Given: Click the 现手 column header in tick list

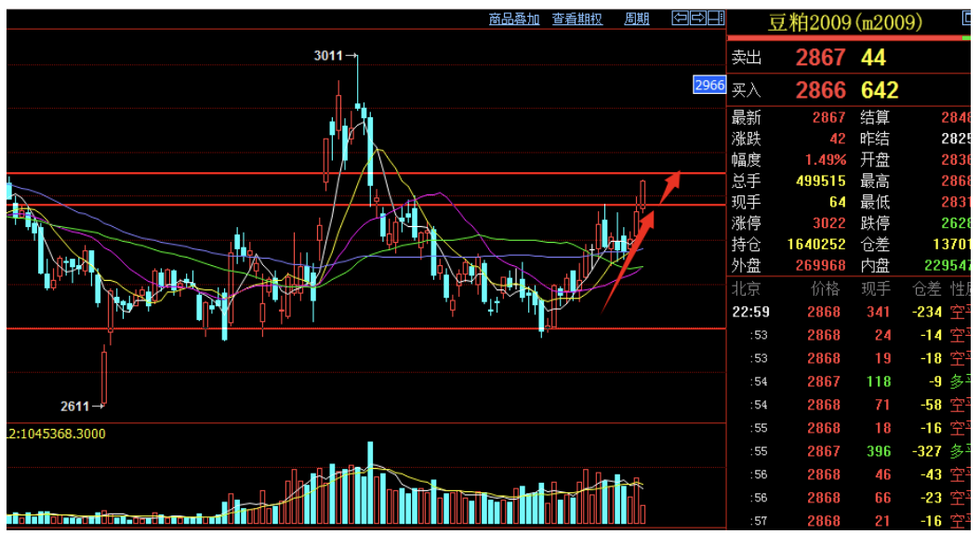Looking at the screenshot, I should coord(876,288).
